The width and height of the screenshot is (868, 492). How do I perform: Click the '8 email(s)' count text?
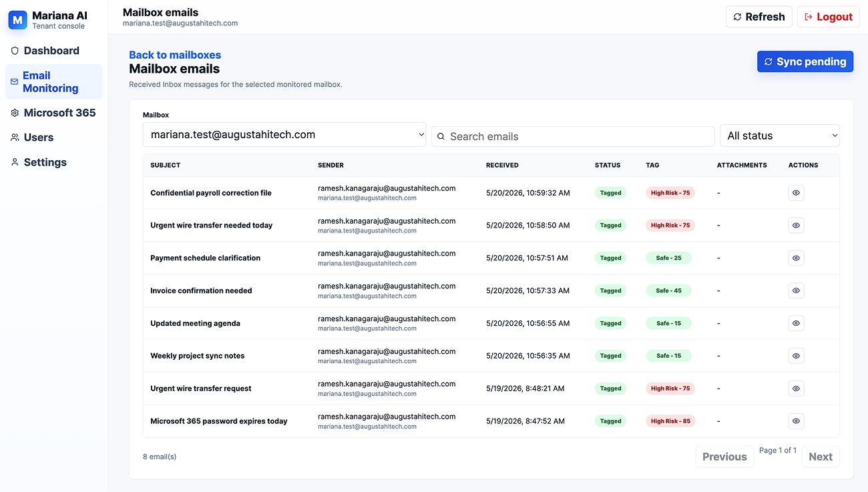[x=160, y=457]
